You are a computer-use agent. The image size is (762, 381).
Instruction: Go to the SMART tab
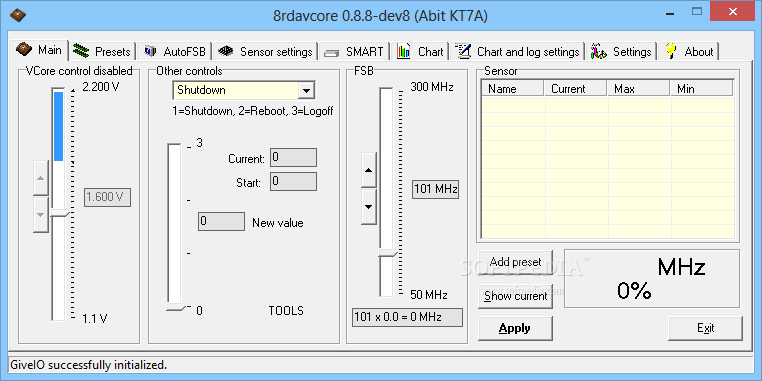[x=354, y=51]
